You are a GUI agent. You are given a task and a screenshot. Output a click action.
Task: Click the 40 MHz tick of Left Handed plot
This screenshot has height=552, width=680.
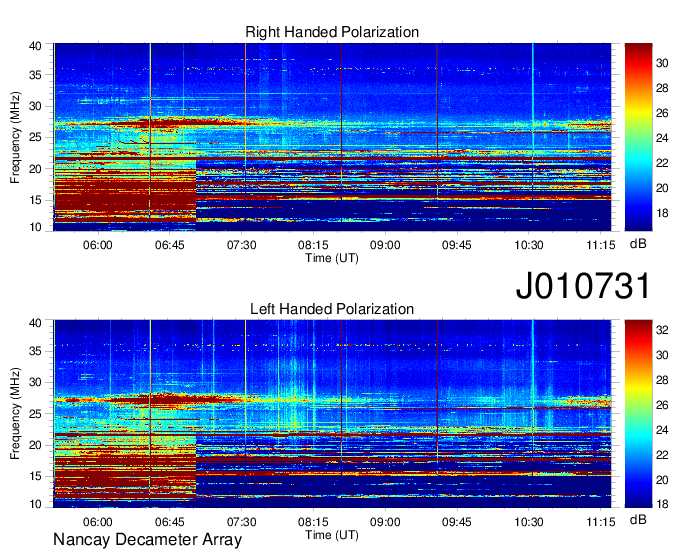(35, 323)
